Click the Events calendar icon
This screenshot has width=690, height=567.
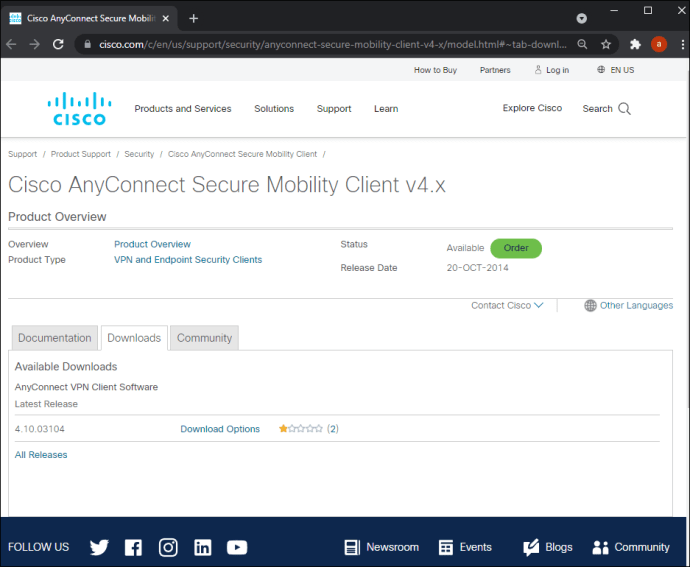446,547
